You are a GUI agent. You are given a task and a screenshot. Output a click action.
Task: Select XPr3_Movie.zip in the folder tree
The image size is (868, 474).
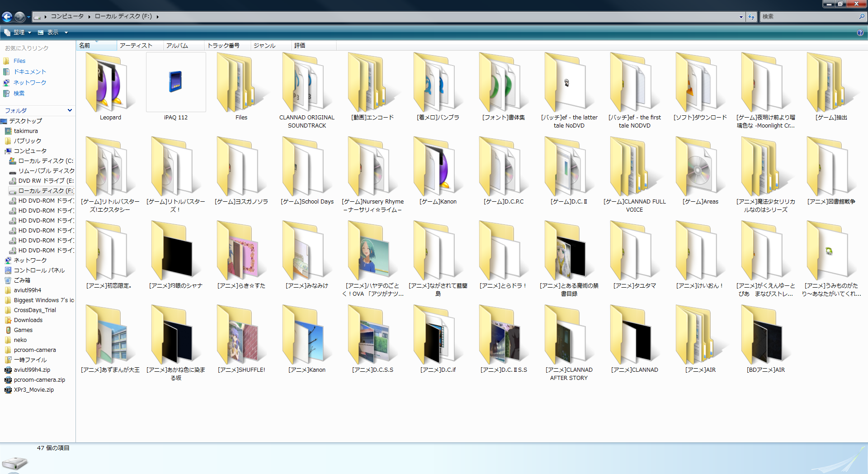pyautogui.click(x=34, y=390)
